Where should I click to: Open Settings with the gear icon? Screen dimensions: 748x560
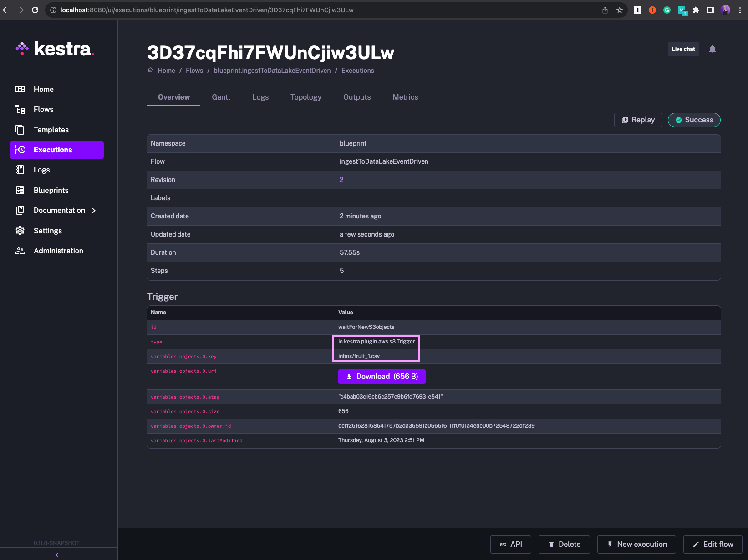tap(20, 231)
